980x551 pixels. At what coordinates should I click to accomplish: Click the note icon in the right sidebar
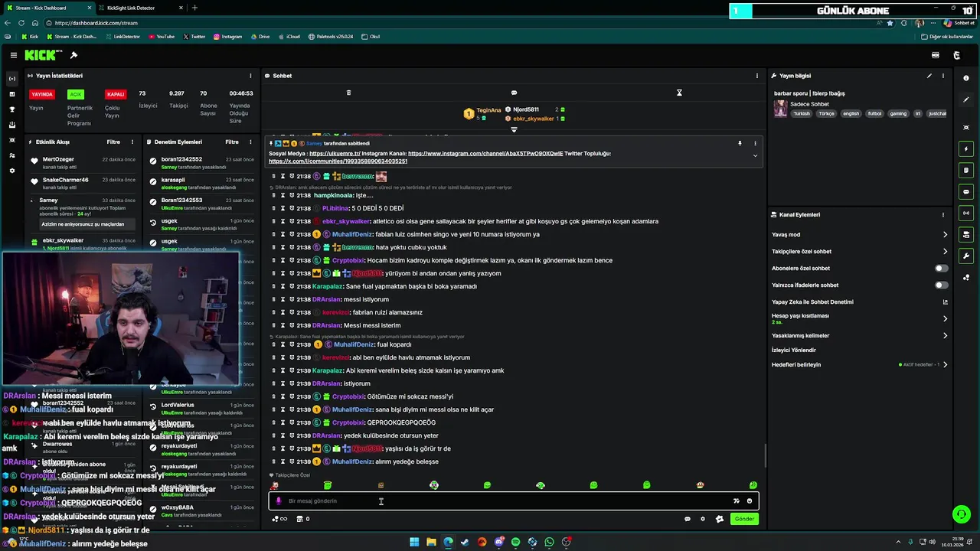click(x=966, y=170)
